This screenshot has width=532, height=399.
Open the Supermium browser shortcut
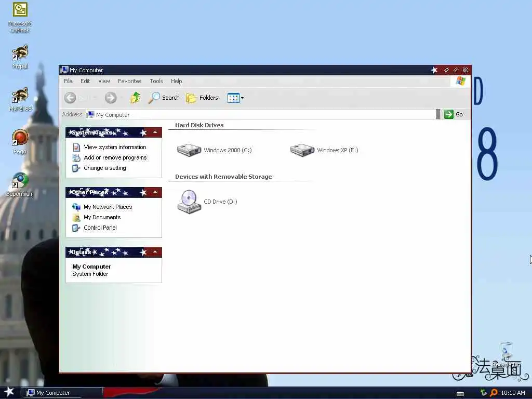[x=20, y=184]
